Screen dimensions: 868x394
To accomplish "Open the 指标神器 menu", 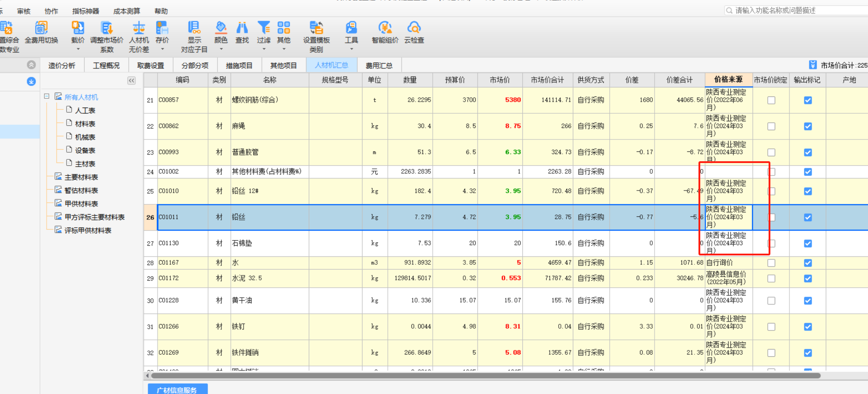I will coord(86,11).
